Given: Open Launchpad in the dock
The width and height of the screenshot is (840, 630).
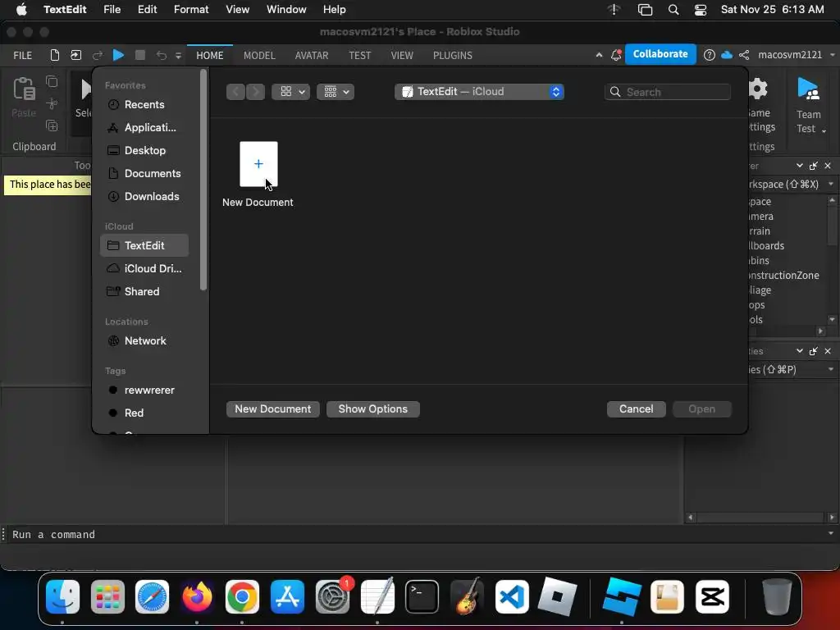Looking at the screenshot, I should click(107, 596).
